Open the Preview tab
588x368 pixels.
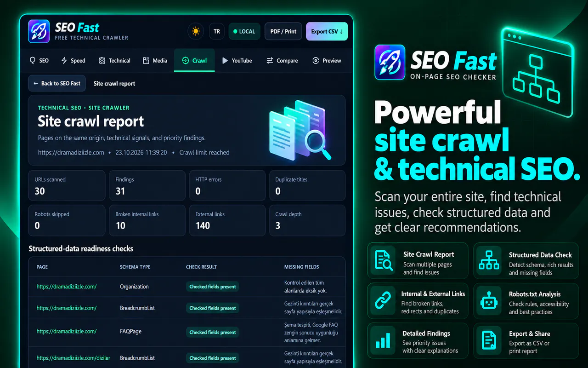click(x=327, y=60)
